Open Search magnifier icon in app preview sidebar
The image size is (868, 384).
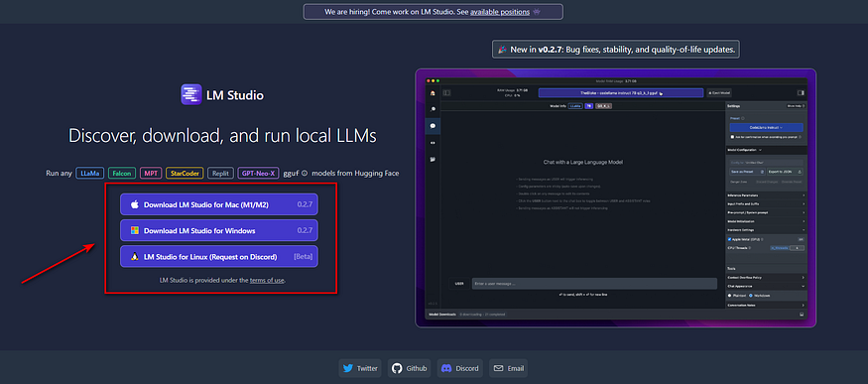click(433, 109)
